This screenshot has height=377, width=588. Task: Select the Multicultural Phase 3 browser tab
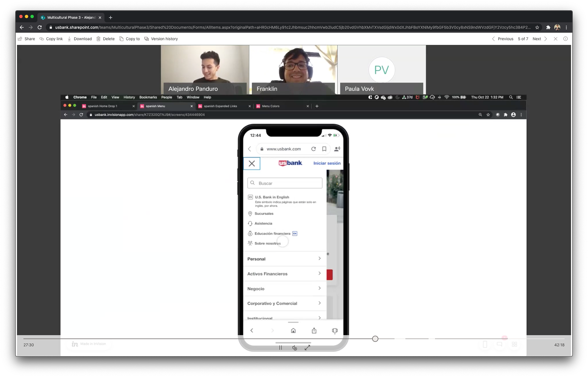(71, 17)
